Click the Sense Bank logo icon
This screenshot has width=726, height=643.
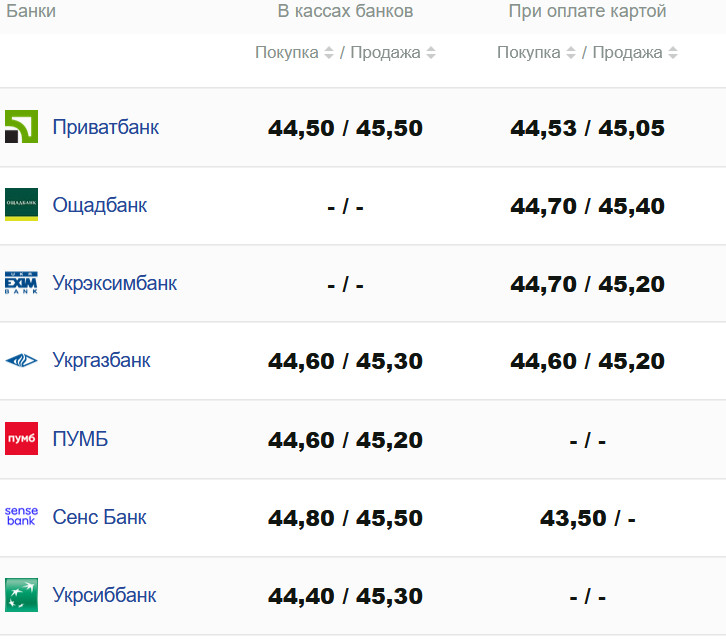click(x=21, y=516)
